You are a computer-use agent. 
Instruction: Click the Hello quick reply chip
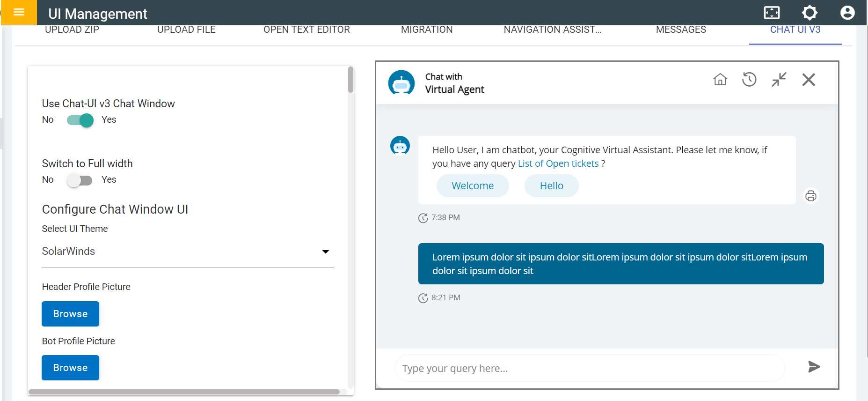click(552, 186)
